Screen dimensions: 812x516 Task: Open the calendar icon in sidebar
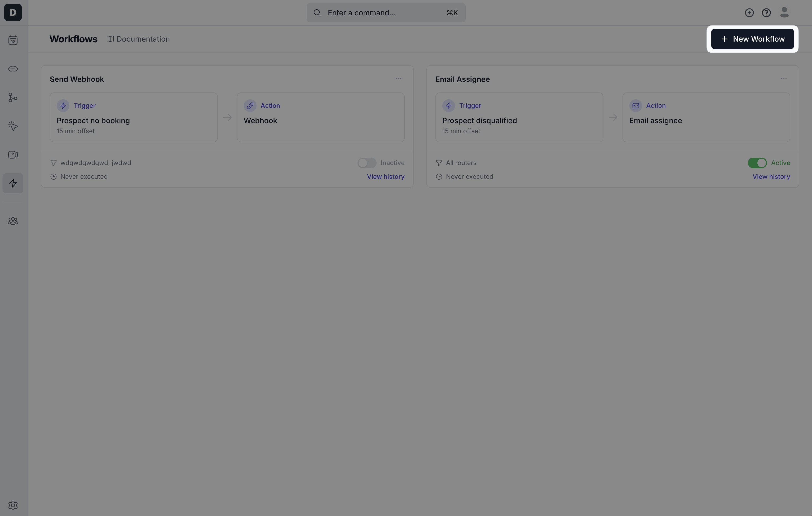tap(13, 41)
